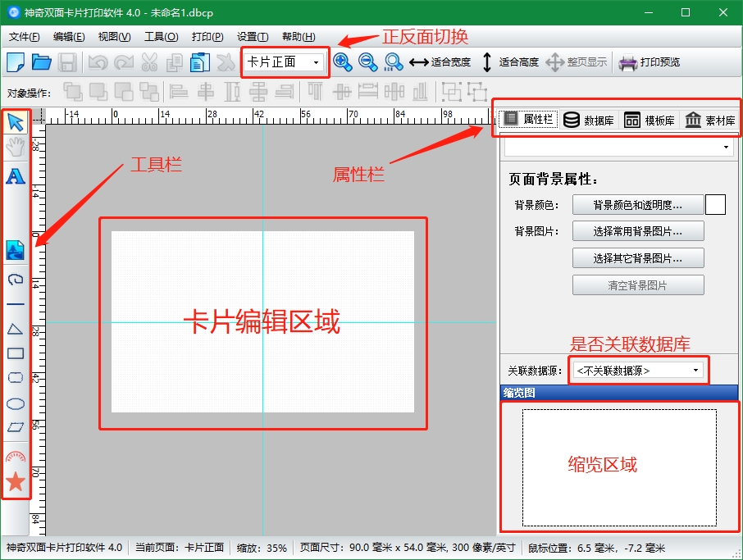Click the new file icon
The width and height of the screenshot is (743, 560).
16,62
